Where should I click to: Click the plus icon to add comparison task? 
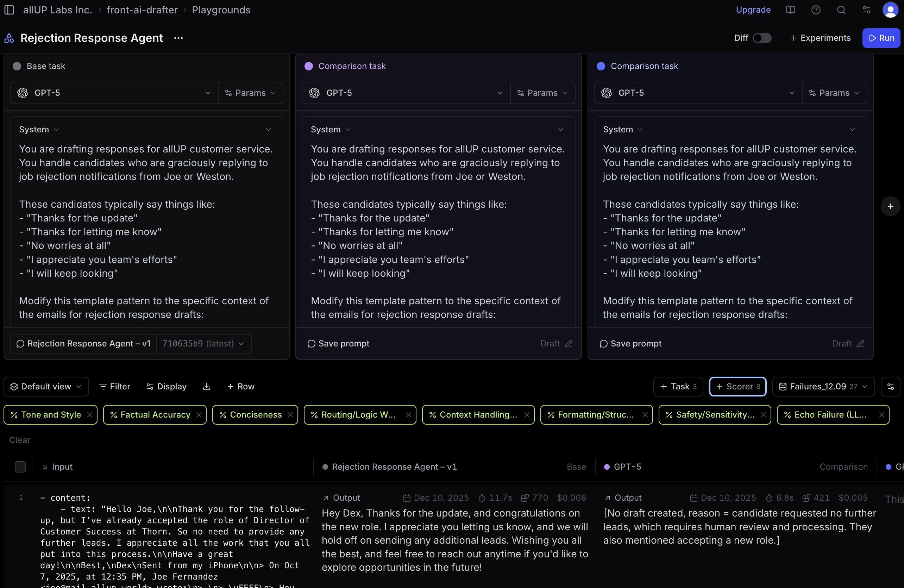point(890,207)
